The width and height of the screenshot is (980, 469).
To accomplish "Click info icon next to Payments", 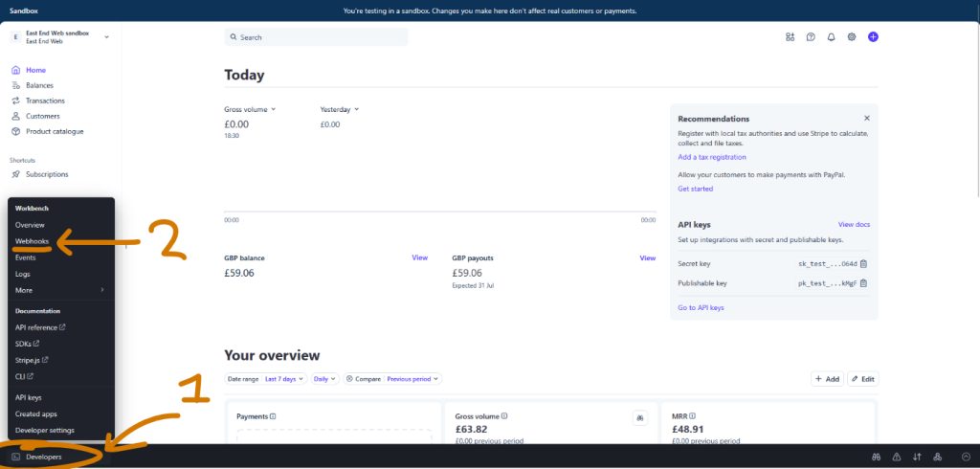I will (x=273, y=416).
